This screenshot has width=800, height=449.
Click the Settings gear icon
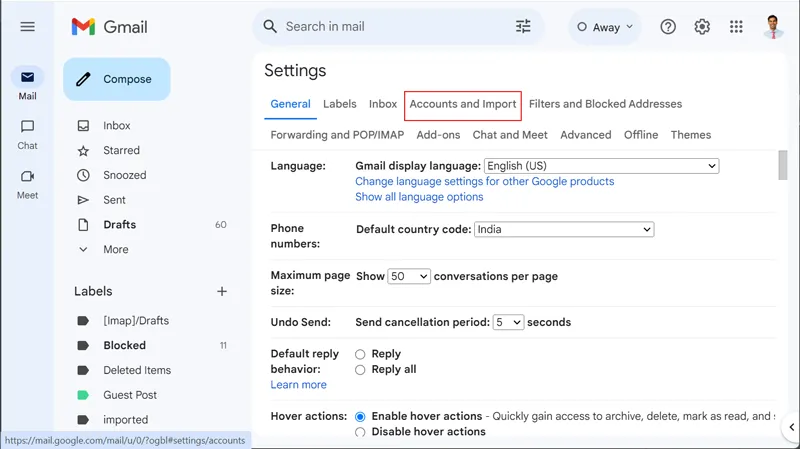702,27
